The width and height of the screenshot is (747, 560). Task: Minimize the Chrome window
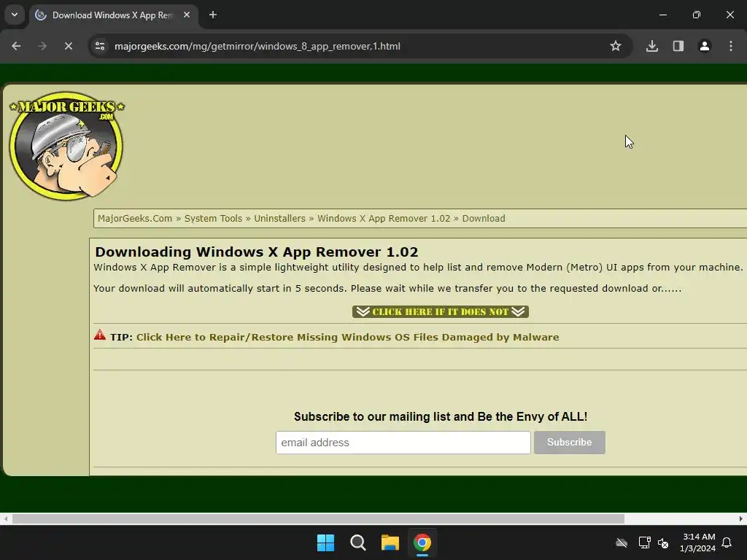coord(662,15)
